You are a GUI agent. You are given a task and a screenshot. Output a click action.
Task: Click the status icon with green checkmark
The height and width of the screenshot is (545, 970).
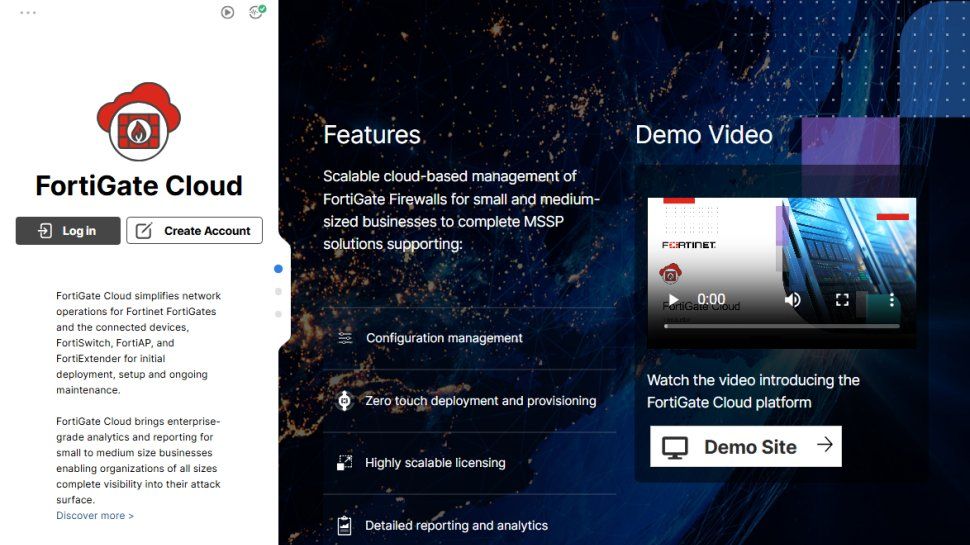tap(257, 12)
